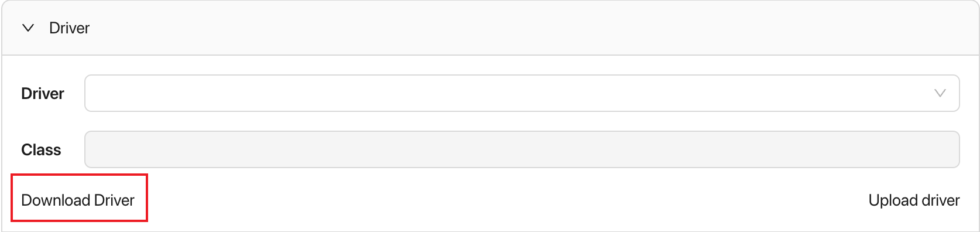
Task: Click the down arrow in the Driver dropdown
Action: tap(940, 93)
